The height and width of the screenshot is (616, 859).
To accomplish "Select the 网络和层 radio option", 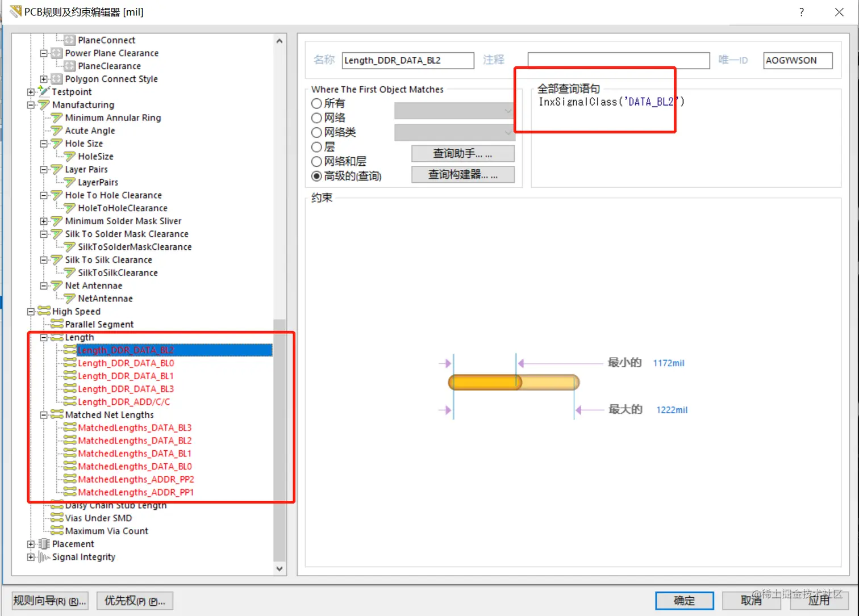I will [316, 162].
